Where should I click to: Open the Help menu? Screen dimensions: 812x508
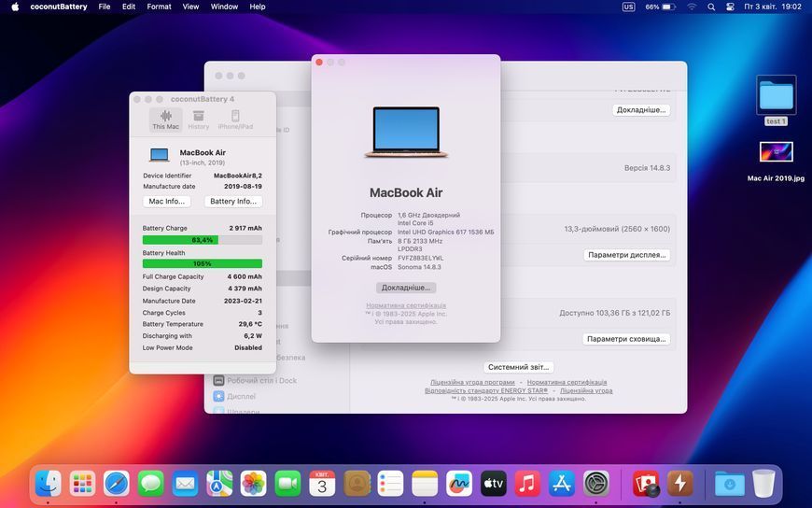pos(258,7)
